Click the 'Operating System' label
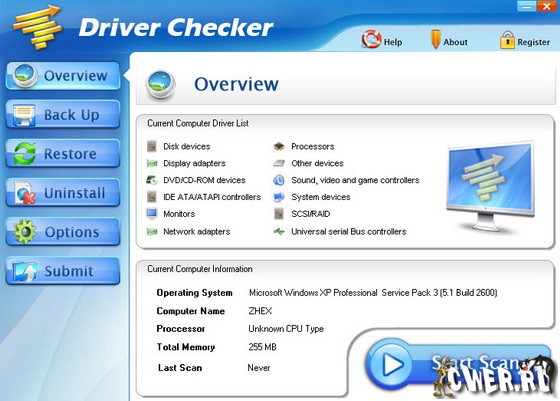 coord(194,293)
